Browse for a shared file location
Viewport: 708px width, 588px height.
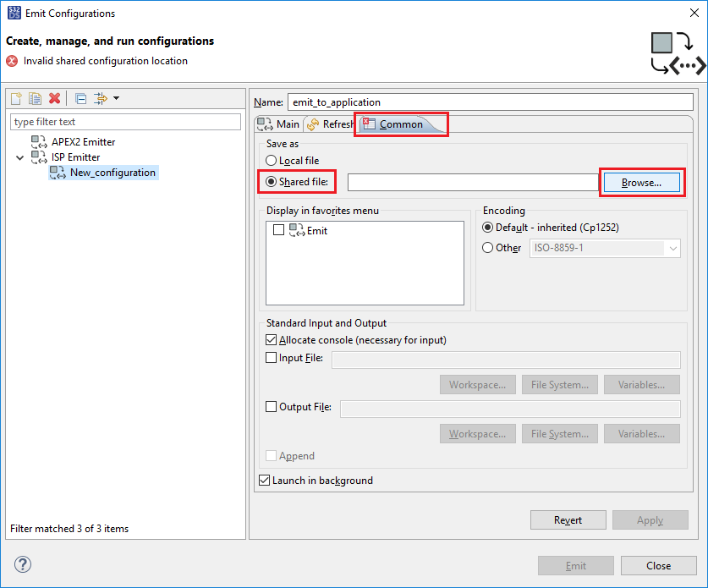pyautogui.click(x=642, y=183)
